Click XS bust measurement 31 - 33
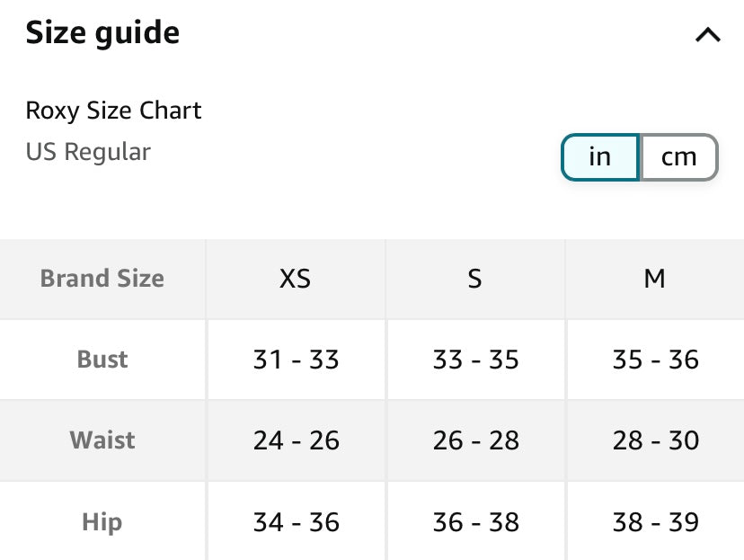The height and width of the screenshot is (560, 744). 296,360
